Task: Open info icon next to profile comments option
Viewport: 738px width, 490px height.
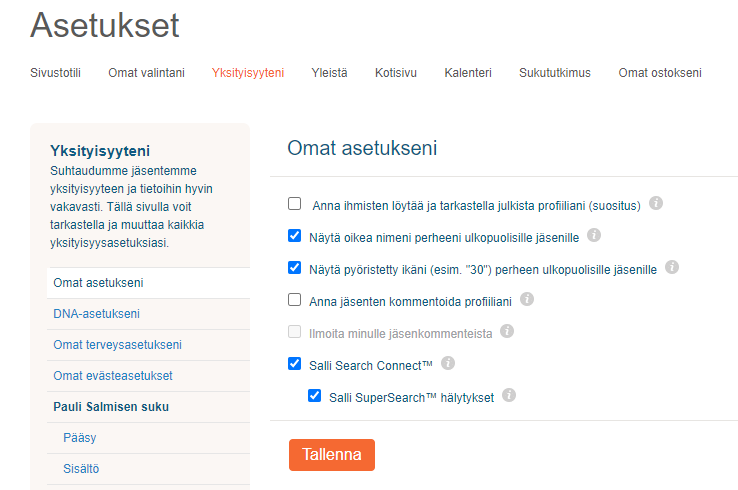Action: (x=527, y=299)
